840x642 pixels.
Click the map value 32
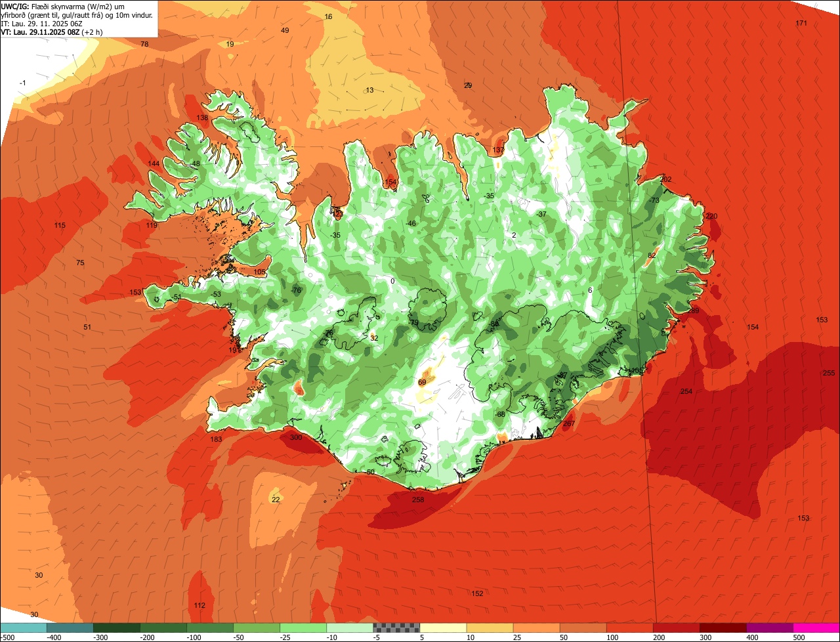point(374,338)
